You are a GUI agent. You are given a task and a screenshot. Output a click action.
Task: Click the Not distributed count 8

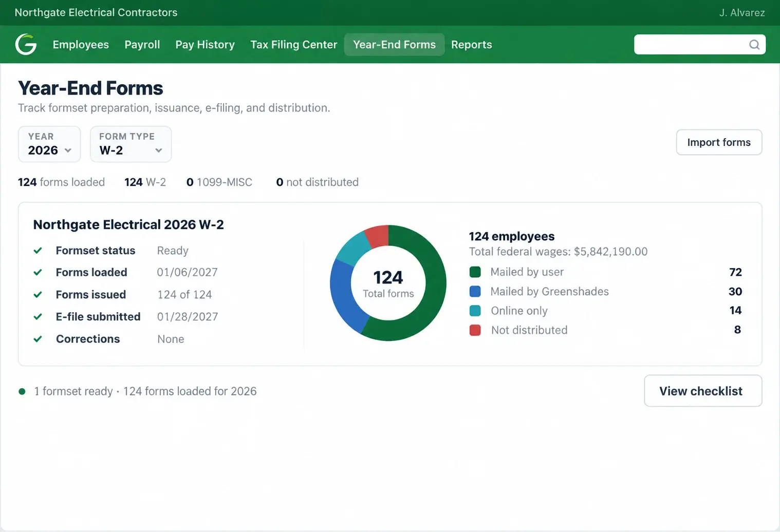click(737, 330)
